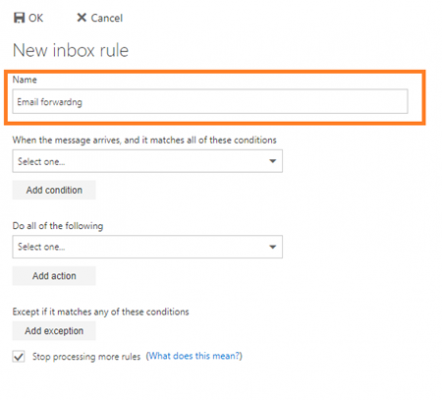Screen dimensions: 442x400
Task: Open the message conditions Select one dropdown
Action: pyautogui.click(x=147, y=161)
